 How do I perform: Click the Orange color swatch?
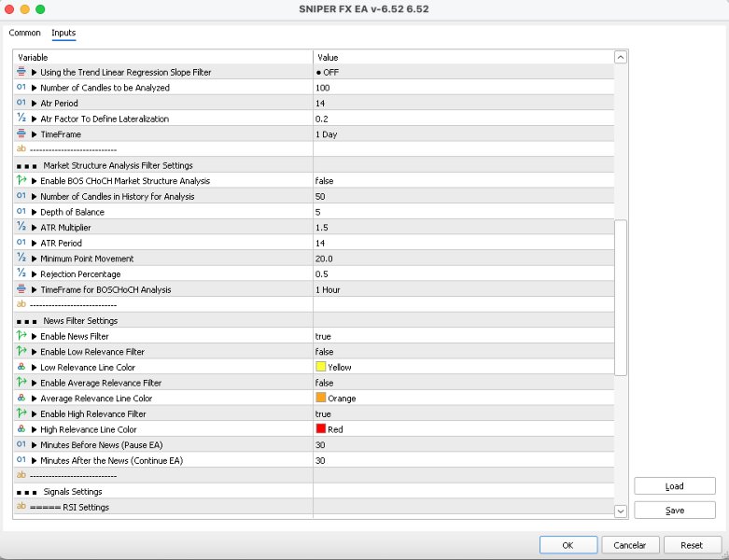tap(321, 398)
